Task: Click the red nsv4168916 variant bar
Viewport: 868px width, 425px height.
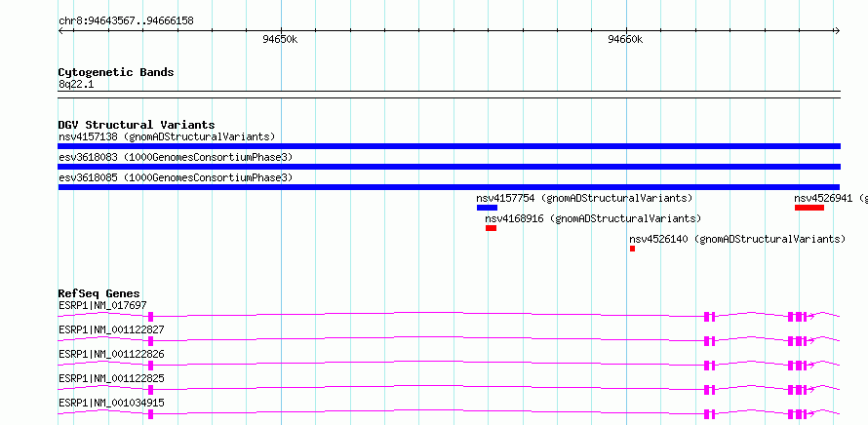Action: pyautogui.click(x=491, y=228)
